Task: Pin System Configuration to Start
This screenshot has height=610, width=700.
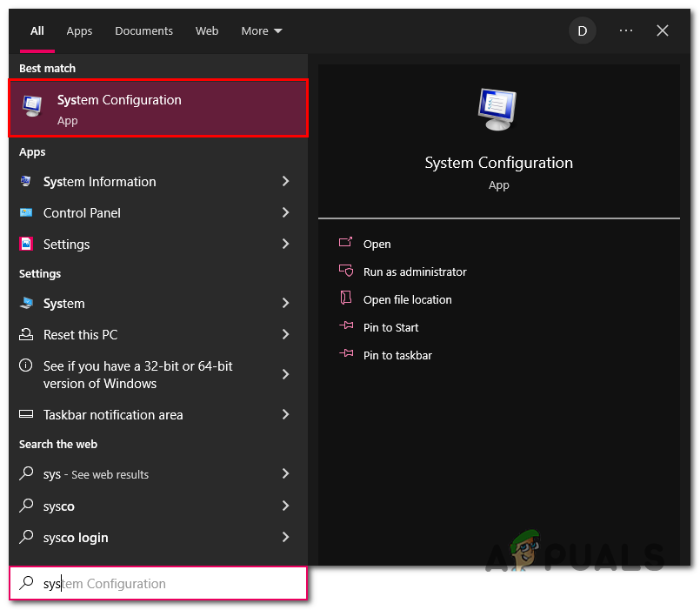Action: point(390,328)
